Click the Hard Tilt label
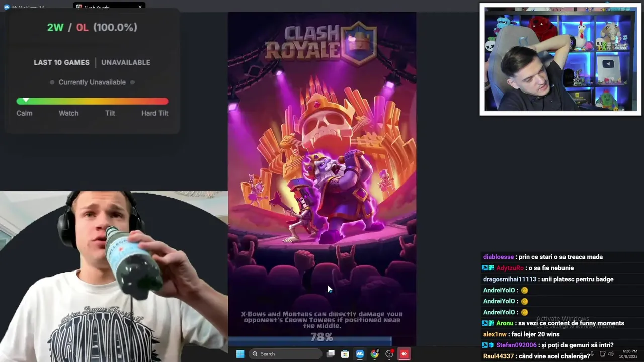Screen dimensions: 644x362 click(154, 113)
